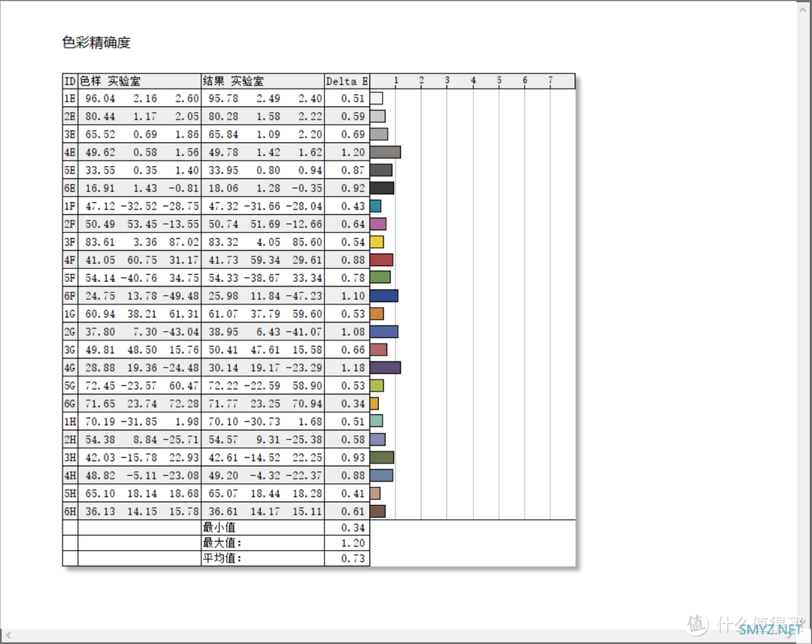Screen dimensions: 812x644
Task: Click the mint green bar for row 1H
Action: coord(377,421)
